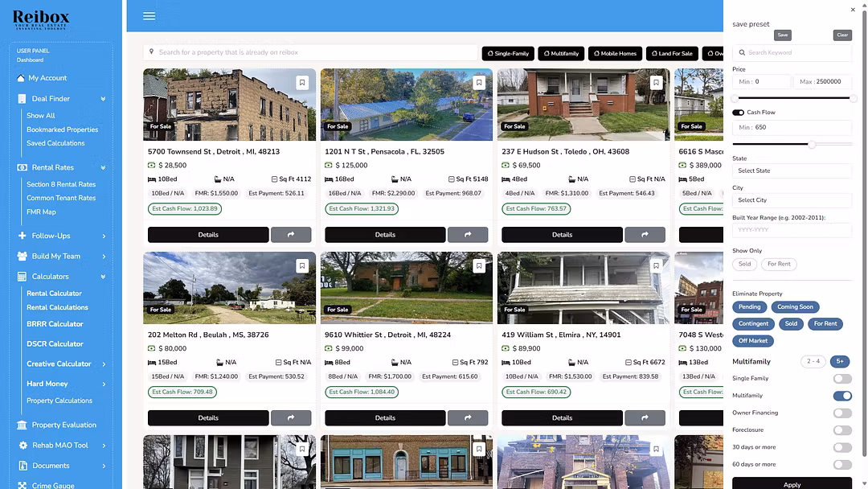Open the Select City dropdown

point(792,200)
